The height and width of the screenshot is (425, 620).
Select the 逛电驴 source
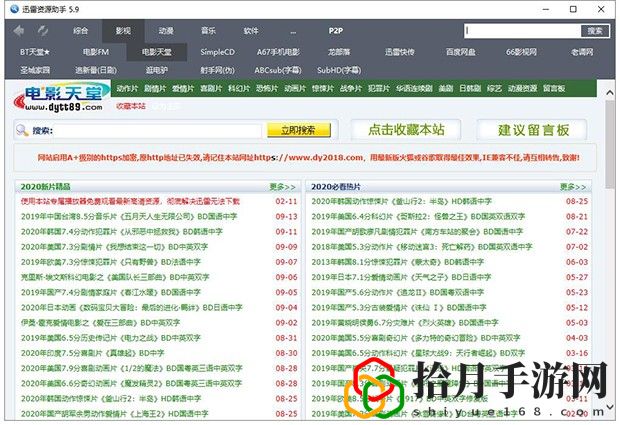click(157, 70)
